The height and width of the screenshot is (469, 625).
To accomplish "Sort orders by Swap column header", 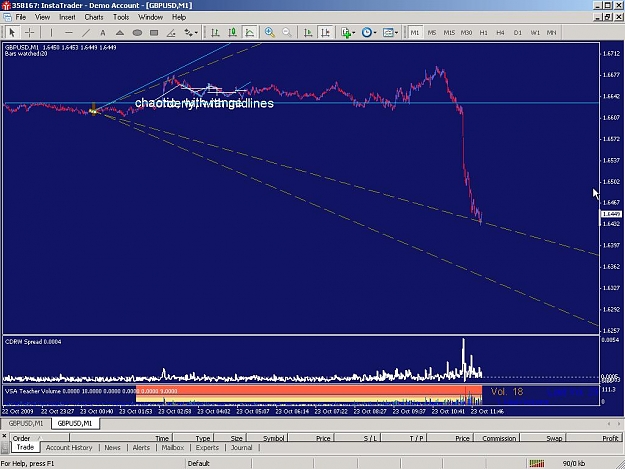I will [543, 438].
